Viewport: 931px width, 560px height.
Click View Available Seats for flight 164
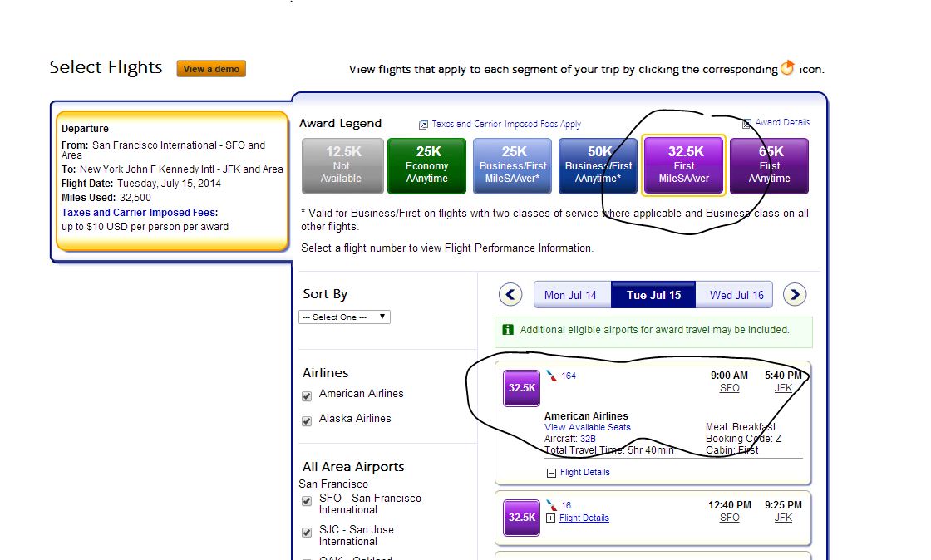[x=587, y=427]
